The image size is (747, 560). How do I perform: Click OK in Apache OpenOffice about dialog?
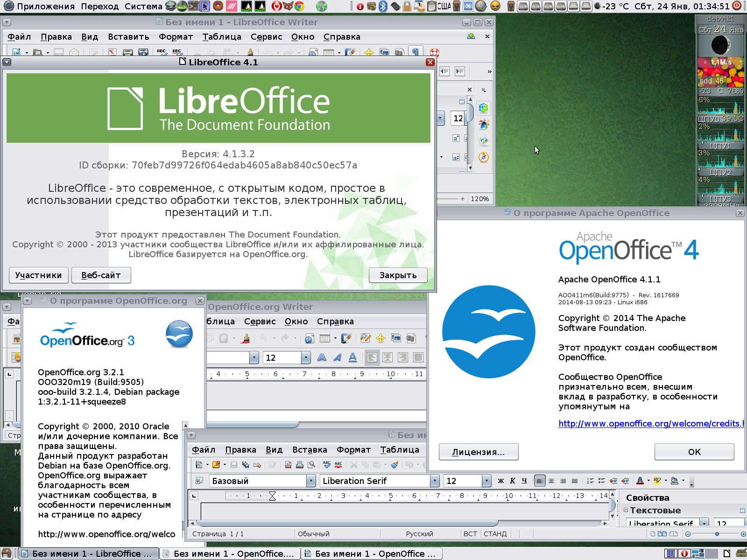pos(694,452)
